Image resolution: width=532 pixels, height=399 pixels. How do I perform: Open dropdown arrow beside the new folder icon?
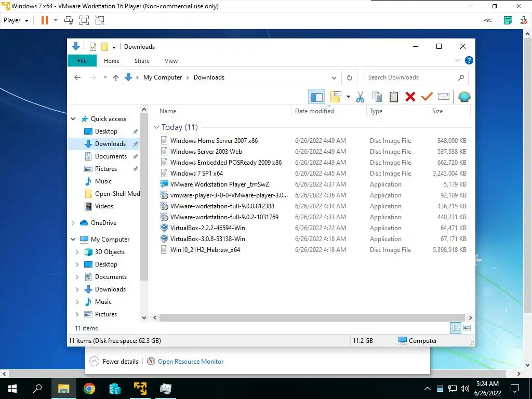[x=348, y=97]
